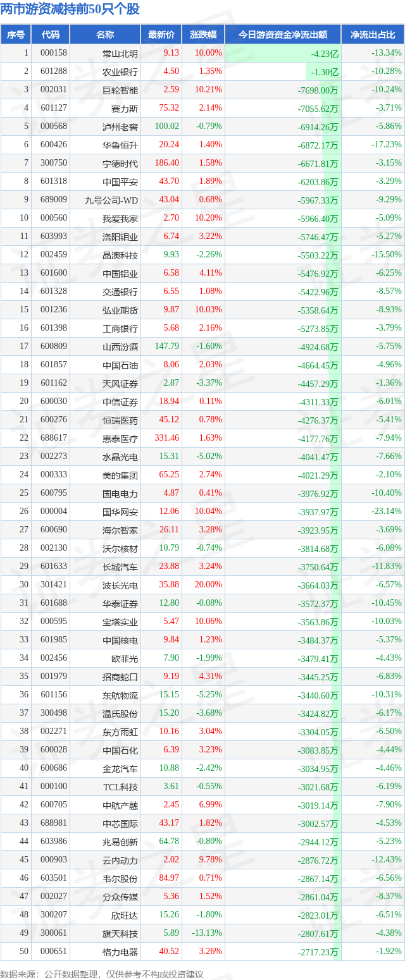Select stock name 海尔智家
This screenshot has height=980, width=405.
click(120, 530)
